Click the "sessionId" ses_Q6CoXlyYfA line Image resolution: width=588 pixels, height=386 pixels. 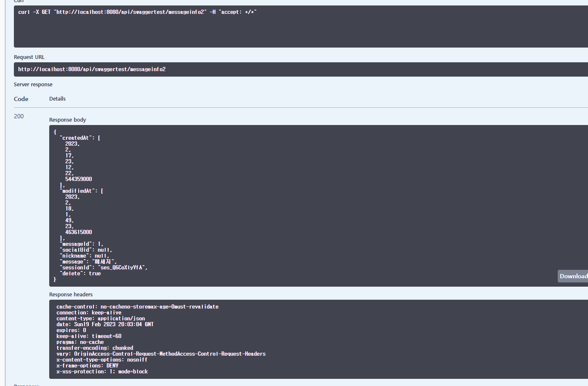click(x=103, y=267)
